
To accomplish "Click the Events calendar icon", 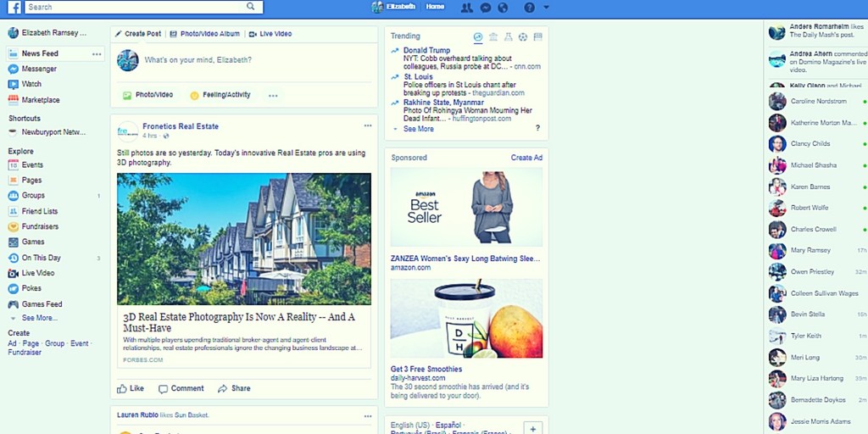I will click(14, 165).
